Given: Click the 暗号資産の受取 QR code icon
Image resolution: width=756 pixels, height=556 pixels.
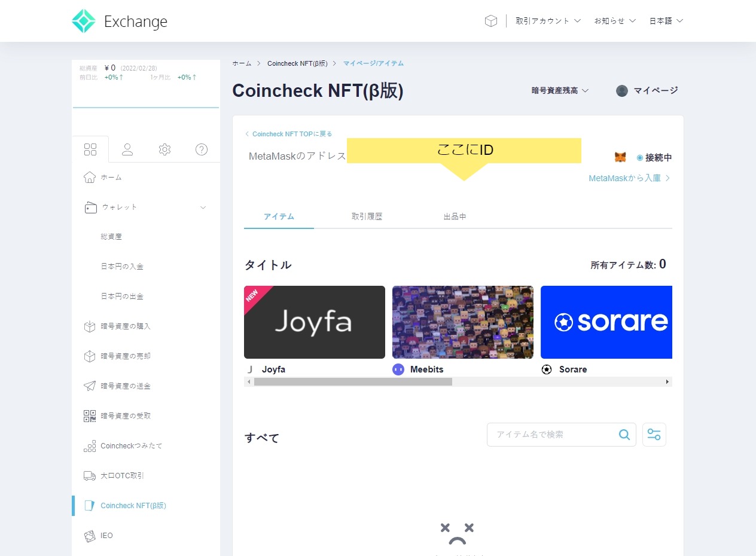Looking at the screenshot, I should pyautogui.click(x=90, y=416).
